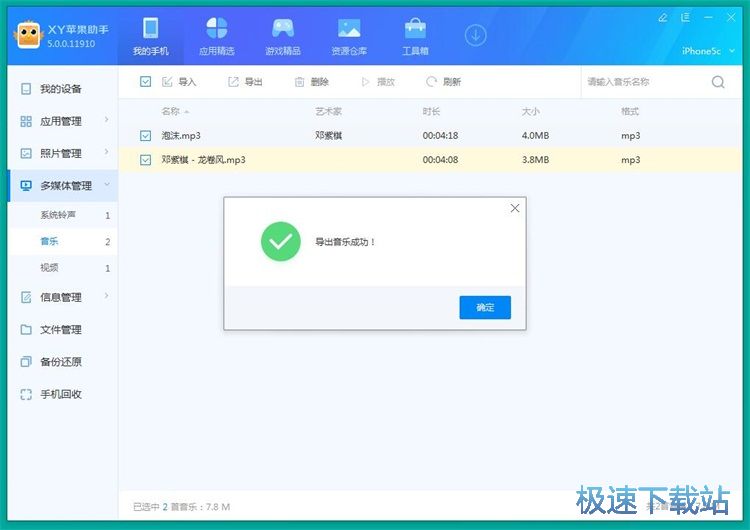750x530 pixels.
Task: Click the 3.8MB size value
Action: tap(535, 160)
